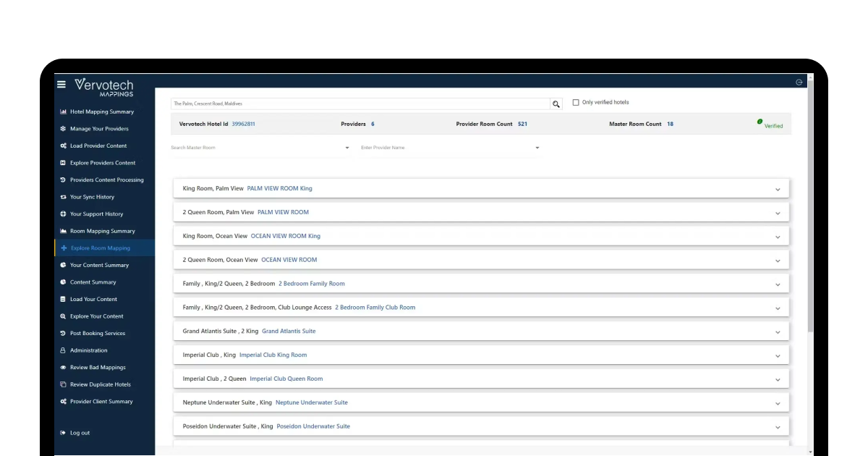The width and height of the screenshot is (868, 456).
Task: Click the Manage Your Providers gear icon
Action: (x=63, y=129)
